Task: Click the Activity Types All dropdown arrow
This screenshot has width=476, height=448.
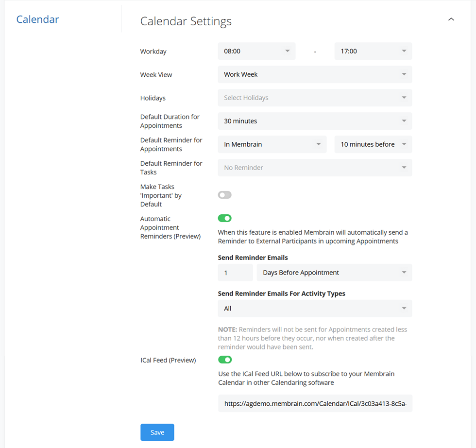Action: click(x=404, y=308)
